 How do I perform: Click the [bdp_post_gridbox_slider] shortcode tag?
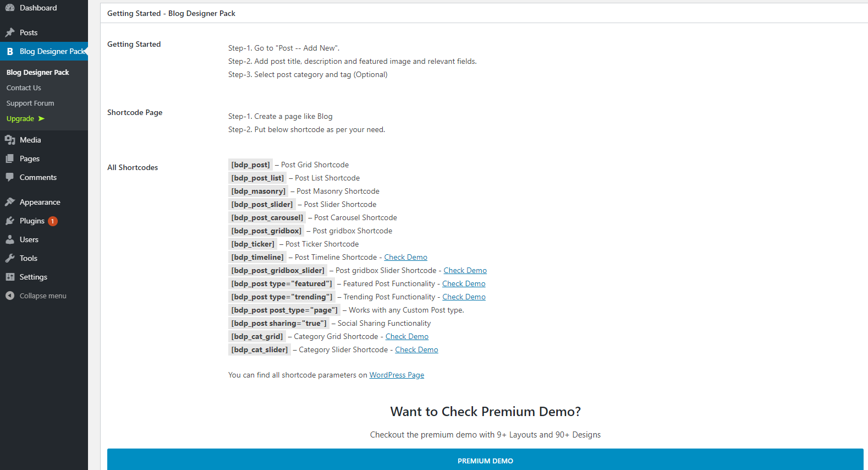click(278, 270)
